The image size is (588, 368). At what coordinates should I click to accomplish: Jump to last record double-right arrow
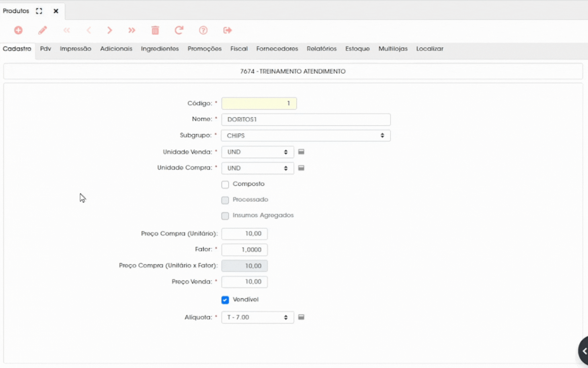click(132, 30)
